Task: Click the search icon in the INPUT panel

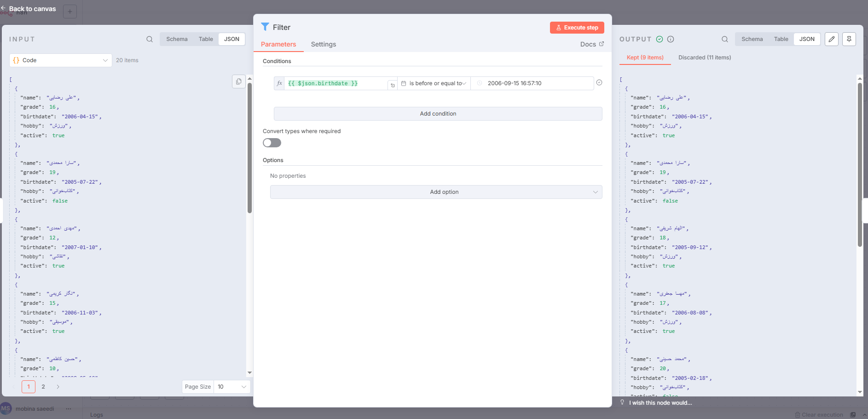Action: pyautogui.click(x=150, y=39)
